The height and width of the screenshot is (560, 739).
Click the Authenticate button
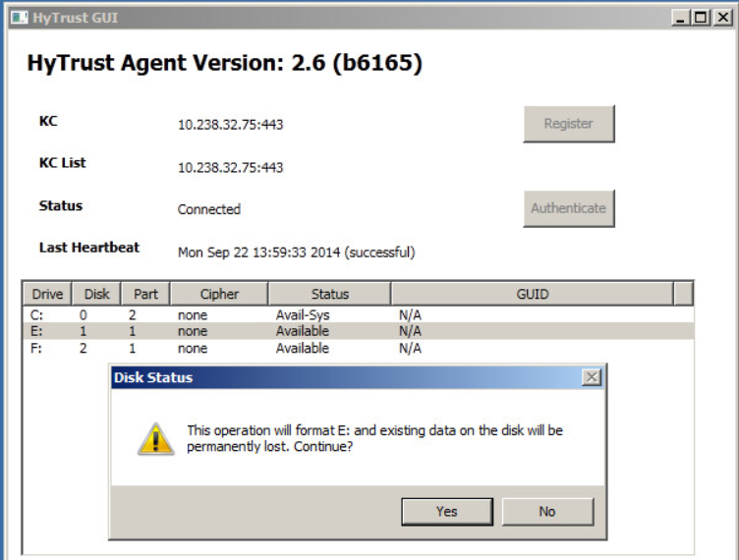point(569,208)
